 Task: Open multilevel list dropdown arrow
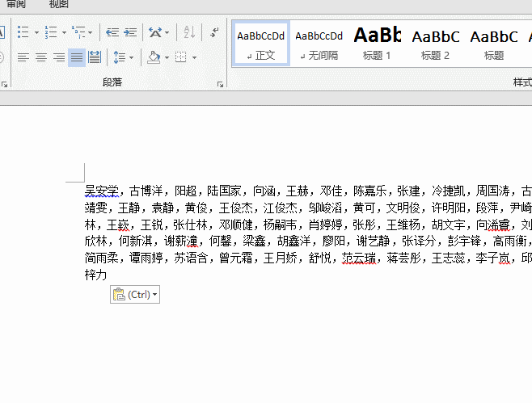pyautogui.click(x=91, y=32)
